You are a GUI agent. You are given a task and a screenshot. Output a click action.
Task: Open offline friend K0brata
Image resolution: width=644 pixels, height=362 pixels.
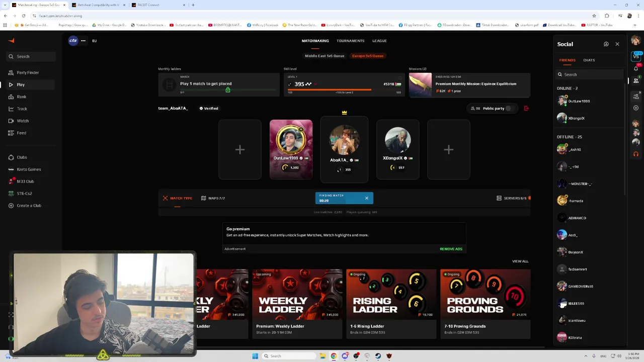tap(589, 337)
